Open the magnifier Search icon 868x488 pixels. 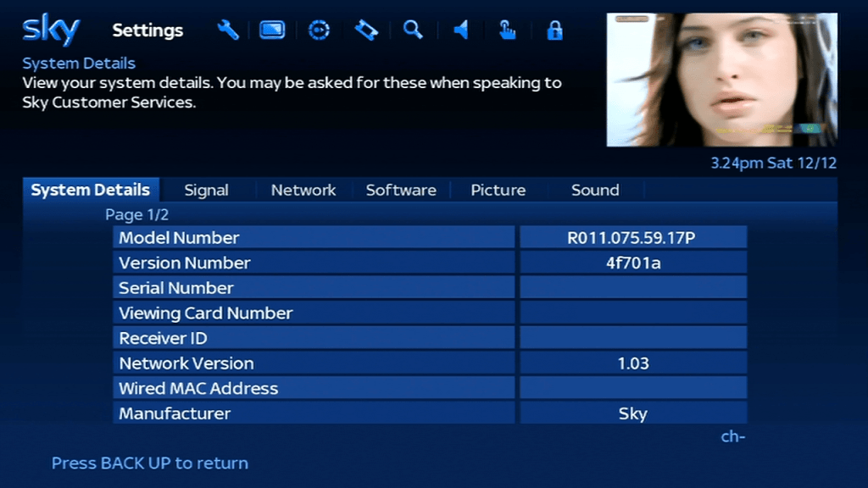[413, 29]
